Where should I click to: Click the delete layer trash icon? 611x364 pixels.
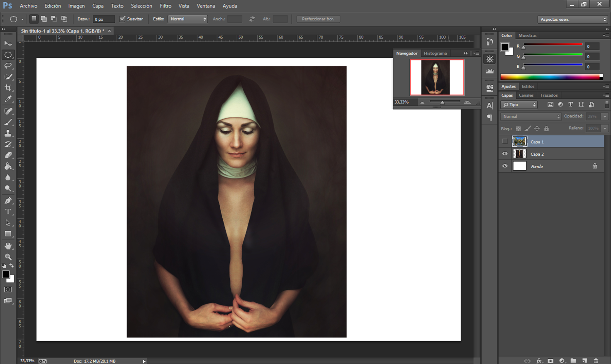click(x=596, y=361)
